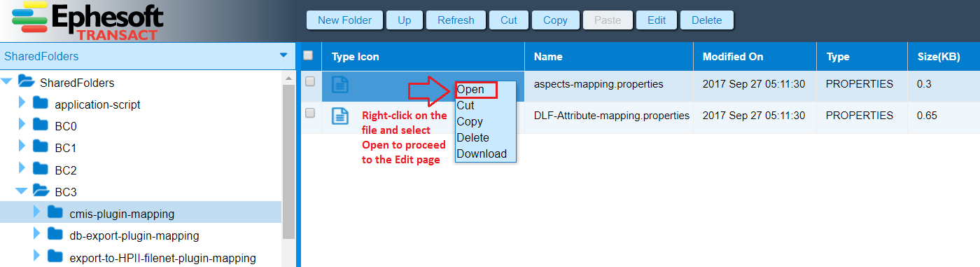Click the BC2 folder icon

pos(41,169)
